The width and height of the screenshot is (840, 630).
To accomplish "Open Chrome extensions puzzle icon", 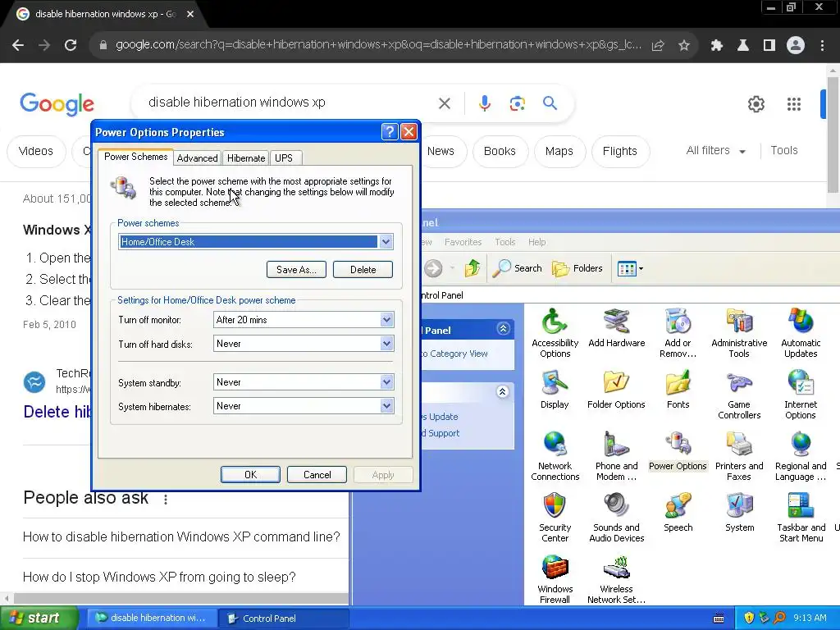I will click(716, 46).
